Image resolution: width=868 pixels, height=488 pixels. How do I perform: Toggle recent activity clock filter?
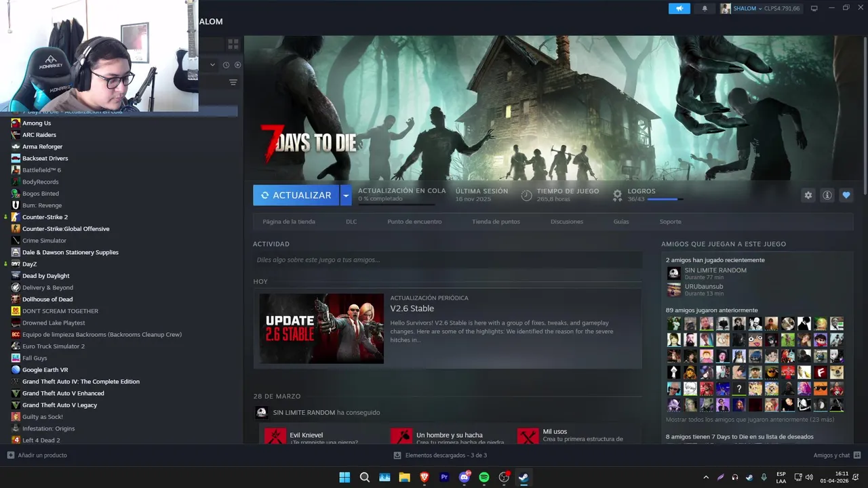(x=226, y=65)
